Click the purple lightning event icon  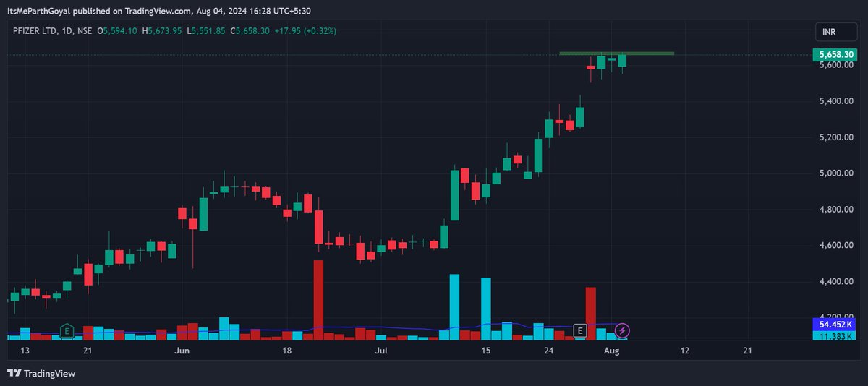[x=622, y=331]
